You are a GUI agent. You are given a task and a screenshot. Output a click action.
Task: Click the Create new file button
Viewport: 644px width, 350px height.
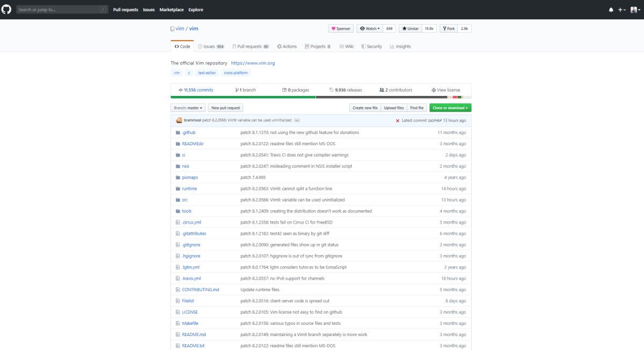[x=365, y=108]
